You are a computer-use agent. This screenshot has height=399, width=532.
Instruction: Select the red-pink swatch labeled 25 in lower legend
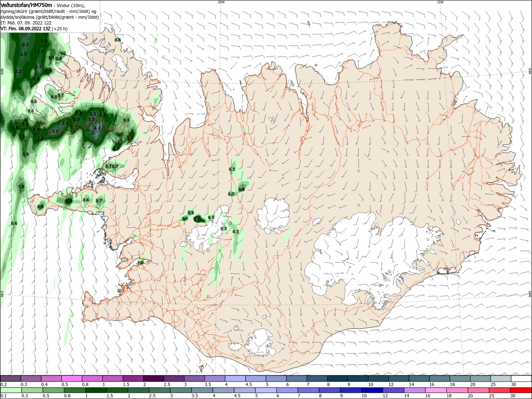click(499, 390)
